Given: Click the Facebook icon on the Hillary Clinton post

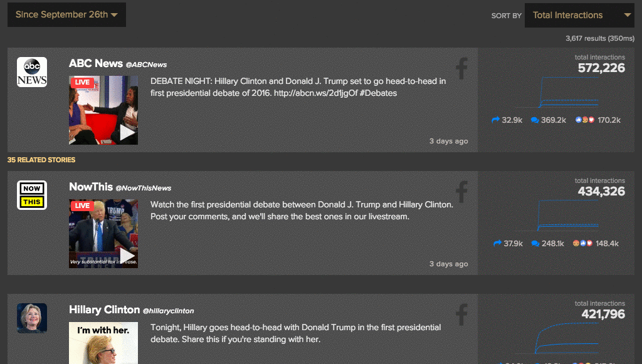Looking at the screenshot, I should pos(461,315).
